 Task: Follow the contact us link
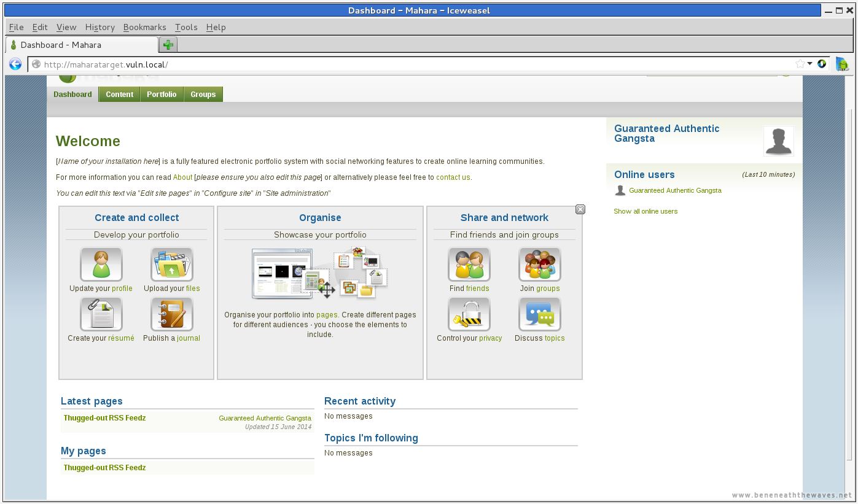pos(453,177)
